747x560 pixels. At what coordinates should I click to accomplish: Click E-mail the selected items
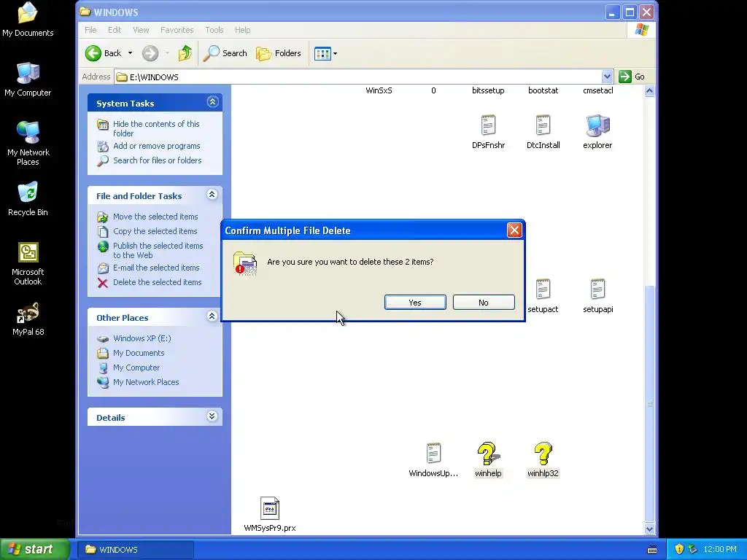coord(156,268)
